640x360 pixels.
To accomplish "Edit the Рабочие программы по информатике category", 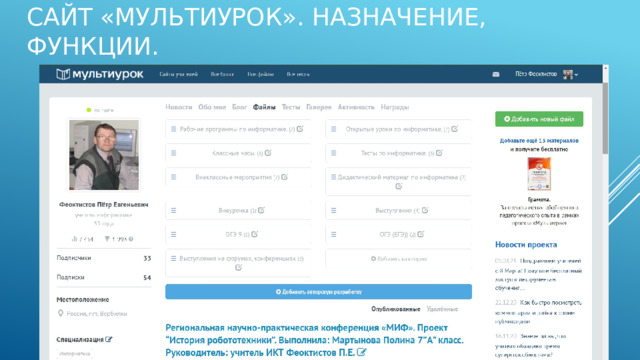I will 300,129.
